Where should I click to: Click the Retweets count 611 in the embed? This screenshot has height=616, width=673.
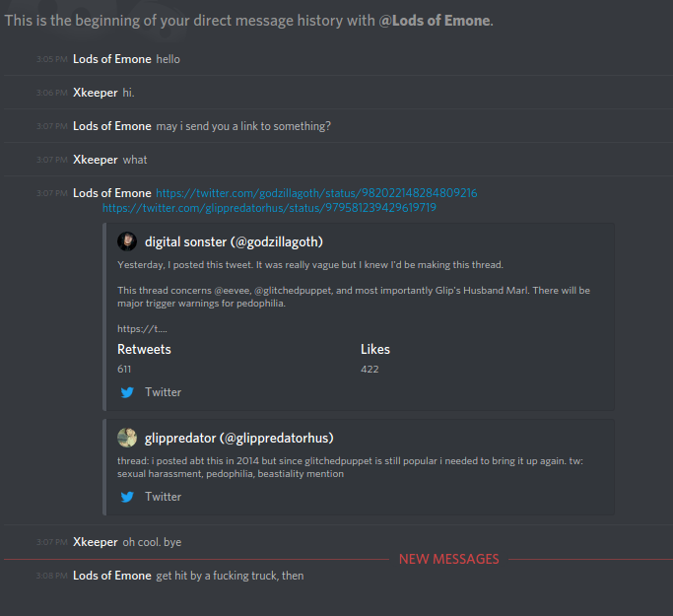pos(124,369)
